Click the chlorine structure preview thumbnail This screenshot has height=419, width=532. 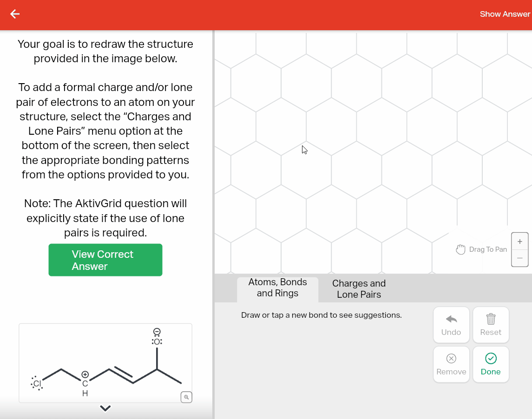(105, 363)
